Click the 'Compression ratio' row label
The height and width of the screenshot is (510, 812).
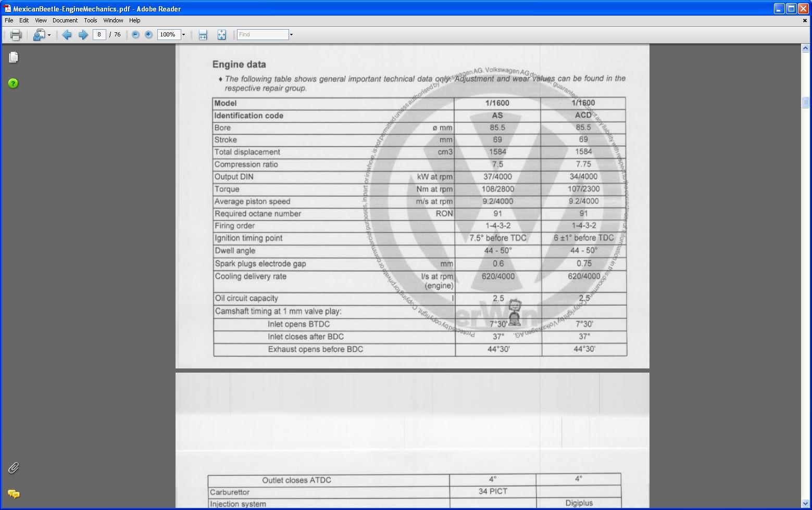point(246,164)
